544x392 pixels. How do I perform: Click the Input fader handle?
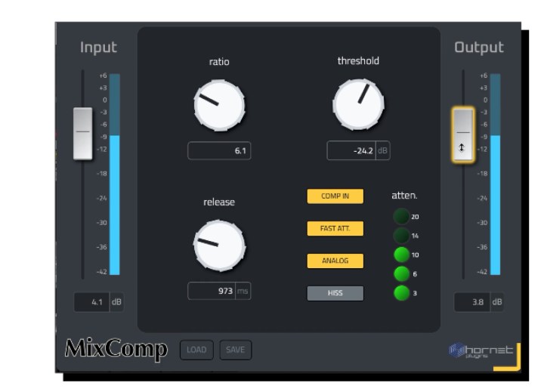tap(82, 134)
